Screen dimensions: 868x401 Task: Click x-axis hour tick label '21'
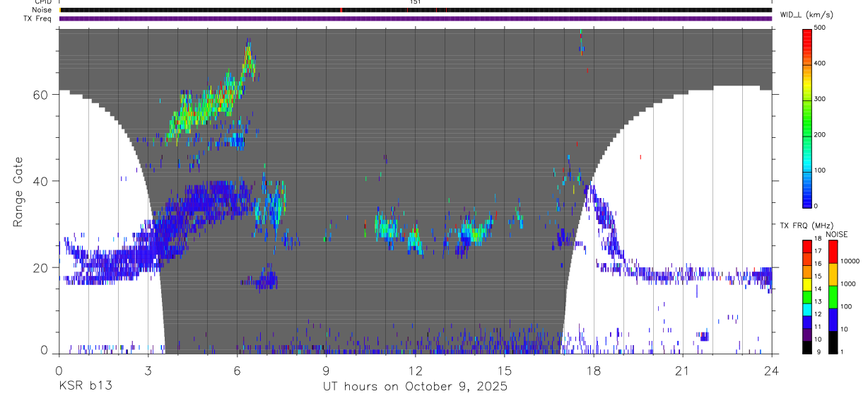tap(682, 370)
